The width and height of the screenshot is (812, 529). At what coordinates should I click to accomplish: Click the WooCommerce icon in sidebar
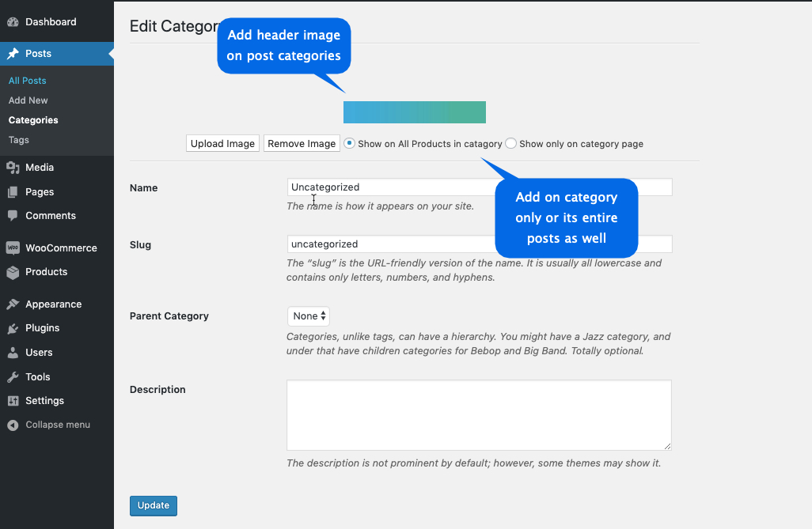coord(13,247)
